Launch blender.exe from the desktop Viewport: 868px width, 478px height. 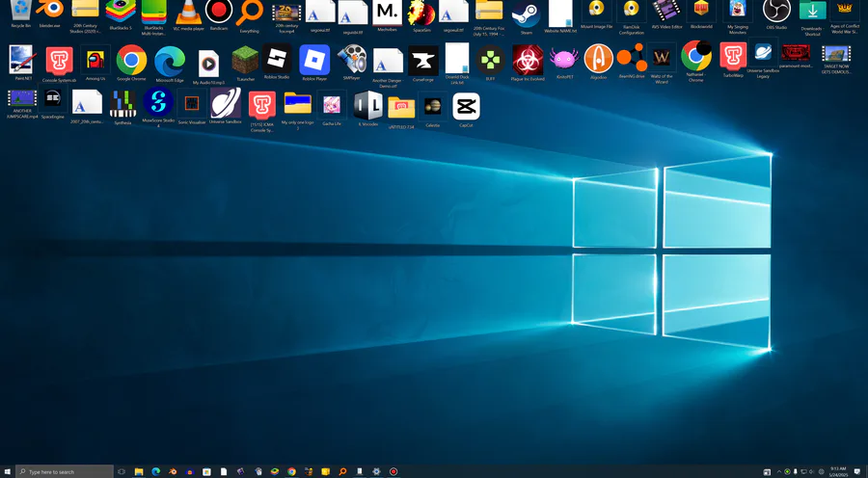[x=50, y=10]
